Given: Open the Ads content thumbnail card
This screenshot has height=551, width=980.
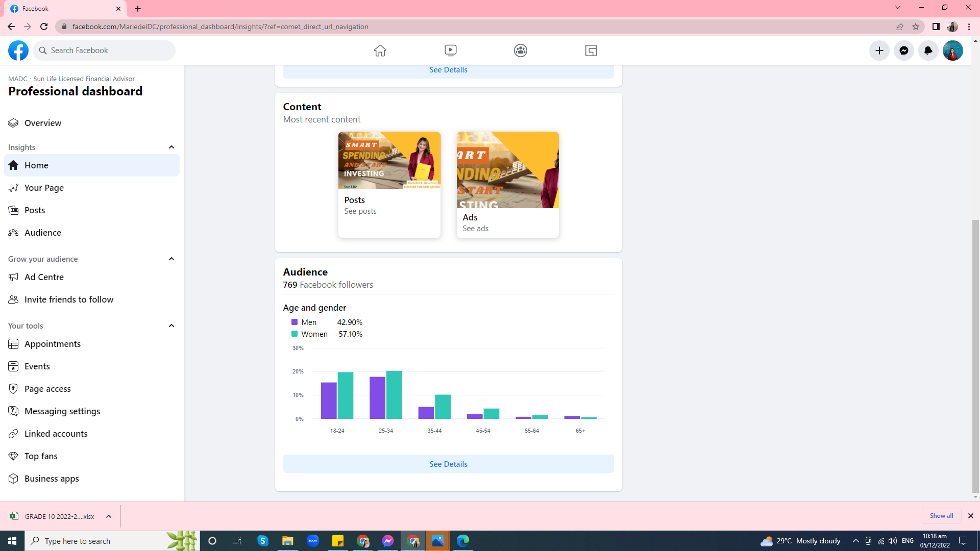Looking at the screenshot, I should click(507, 184).
